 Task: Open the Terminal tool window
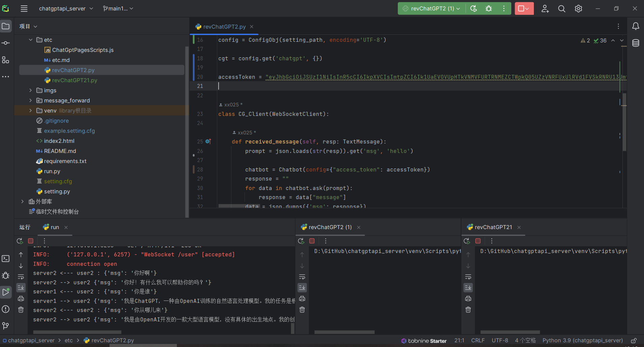[6, 258]
